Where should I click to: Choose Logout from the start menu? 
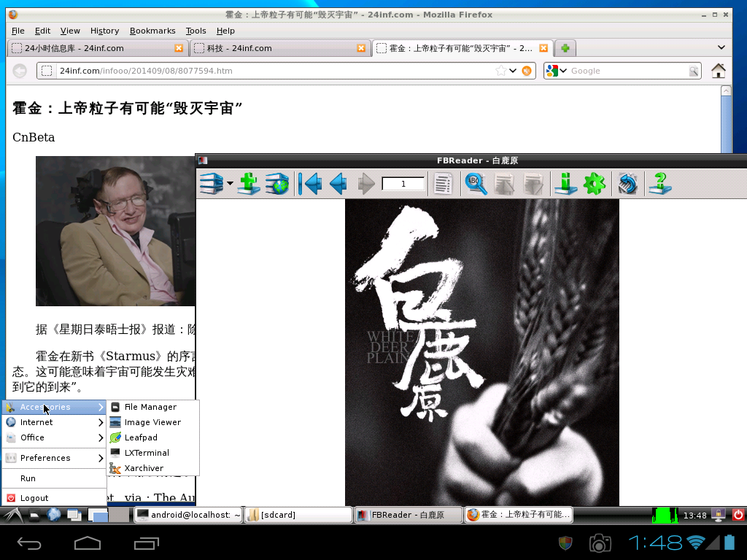[54, 498]
